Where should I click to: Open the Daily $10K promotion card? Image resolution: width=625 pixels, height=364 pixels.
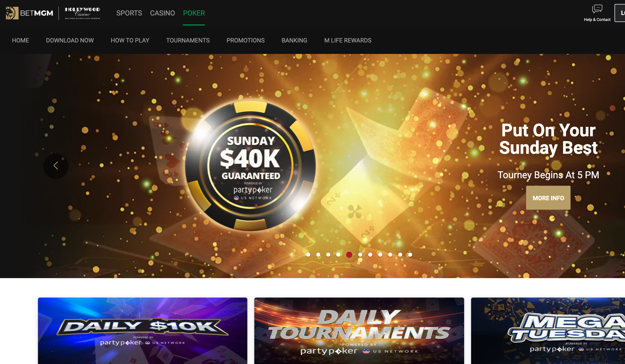[x=143, y=331]
